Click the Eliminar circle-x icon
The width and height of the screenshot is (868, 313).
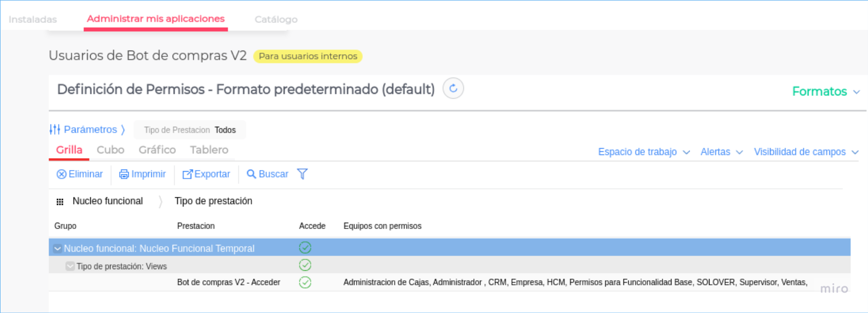[62, 174]
